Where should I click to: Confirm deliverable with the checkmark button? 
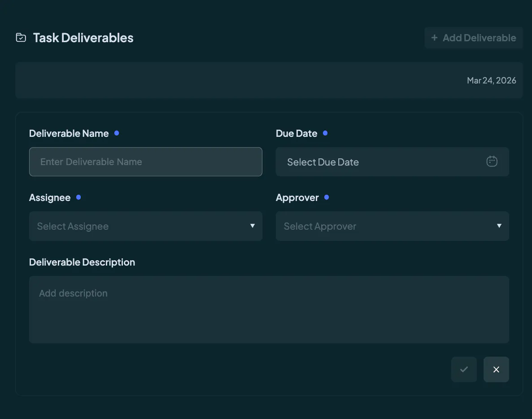464,369
